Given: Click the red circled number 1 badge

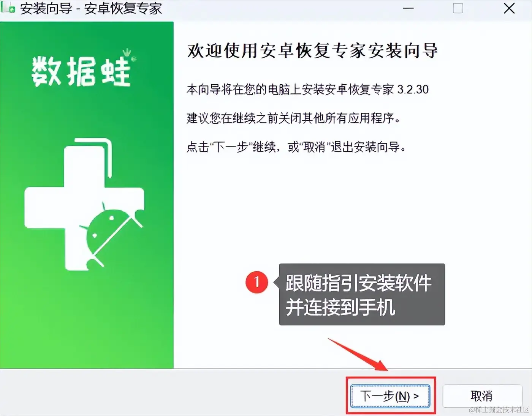Looking at the screenshot, I should (x=256, y=282).
